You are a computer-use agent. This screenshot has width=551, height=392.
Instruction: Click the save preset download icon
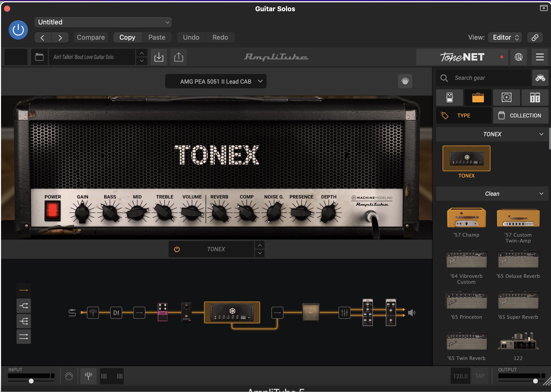coord(159,57)
